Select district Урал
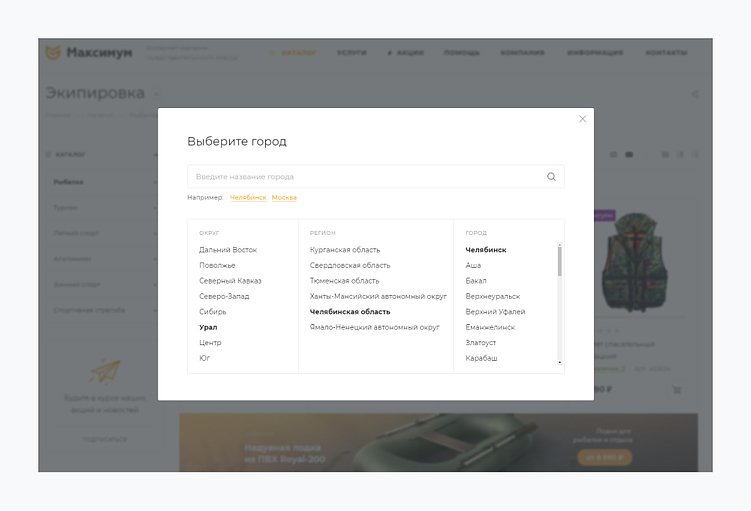 point(208,327)
